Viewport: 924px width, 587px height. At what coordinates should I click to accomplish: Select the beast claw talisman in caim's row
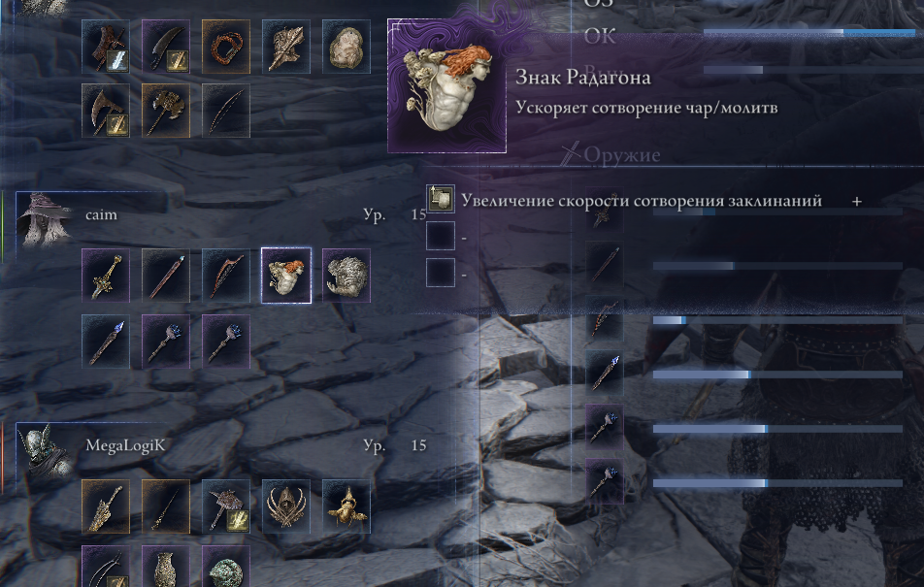(x=346, y=276)
